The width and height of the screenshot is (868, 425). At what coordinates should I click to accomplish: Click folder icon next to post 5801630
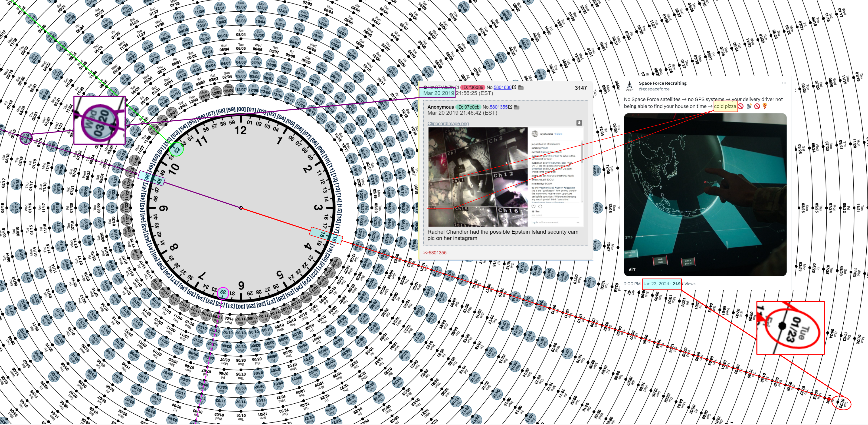pos(521,88)
